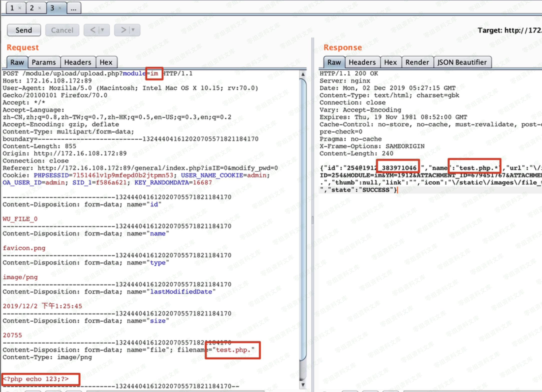
Task: Close Repeater tab 3
Action: tap(60, 8)
